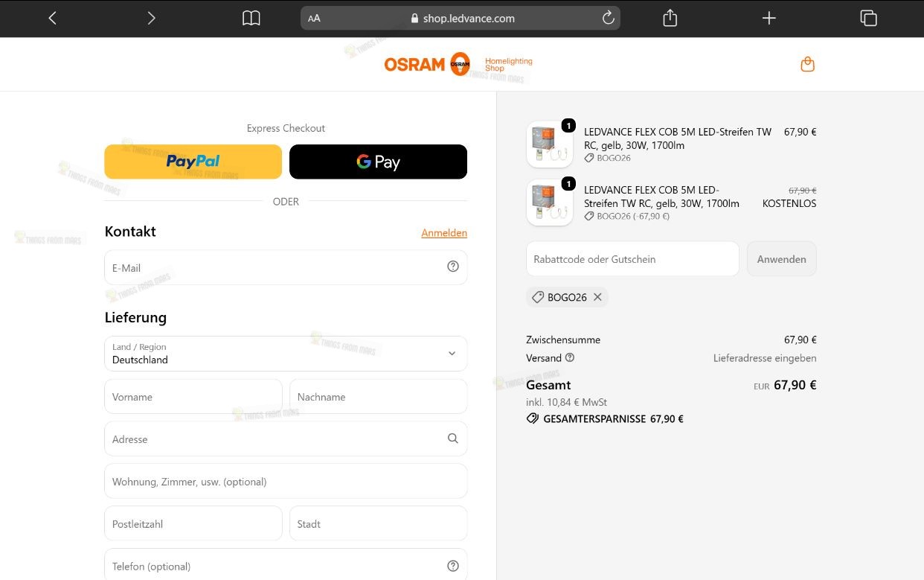Focus the Adresse input field
924x580 pixels.
coord(286,439)
